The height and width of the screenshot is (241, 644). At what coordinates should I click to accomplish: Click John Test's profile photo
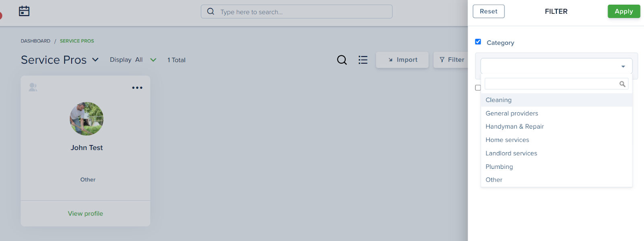[87, 118]
